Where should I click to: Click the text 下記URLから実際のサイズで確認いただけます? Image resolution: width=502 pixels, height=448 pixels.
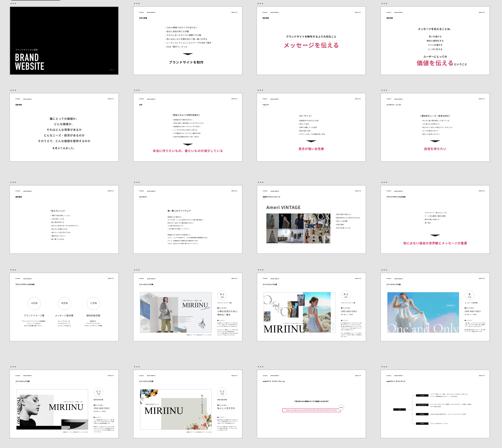[x=311, y=401]
